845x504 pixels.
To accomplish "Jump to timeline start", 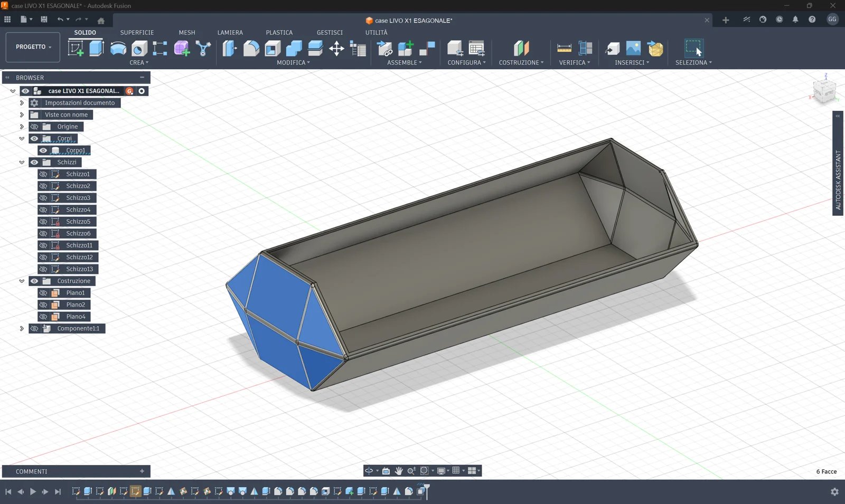I will point(8,492).
